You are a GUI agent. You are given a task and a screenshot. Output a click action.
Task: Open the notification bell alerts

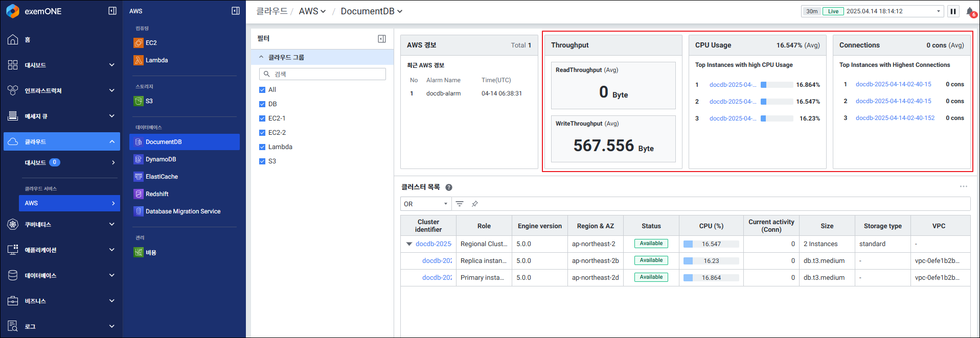pyautogui.click(x=970, y=12)
